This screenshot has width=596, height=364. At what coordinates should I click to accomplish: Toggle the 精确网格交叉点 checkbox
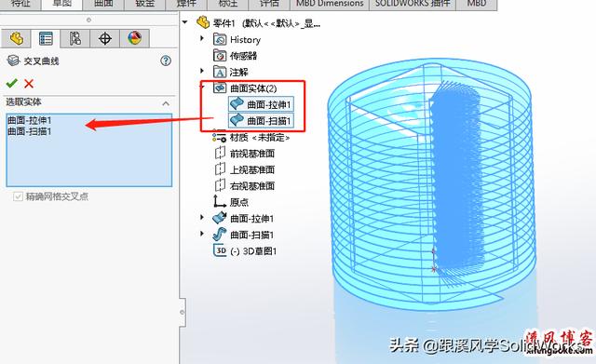[x=18, y=196]
